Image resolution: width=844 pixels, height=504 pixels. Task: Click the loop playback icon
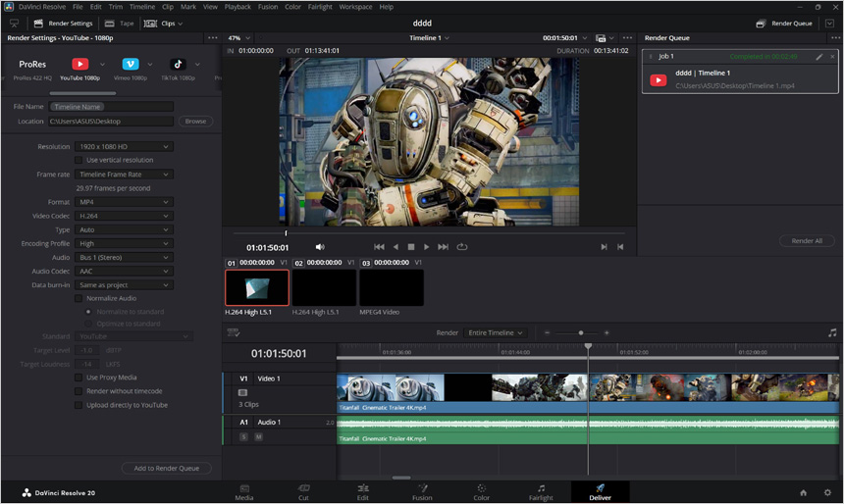[x=461, y=247]
